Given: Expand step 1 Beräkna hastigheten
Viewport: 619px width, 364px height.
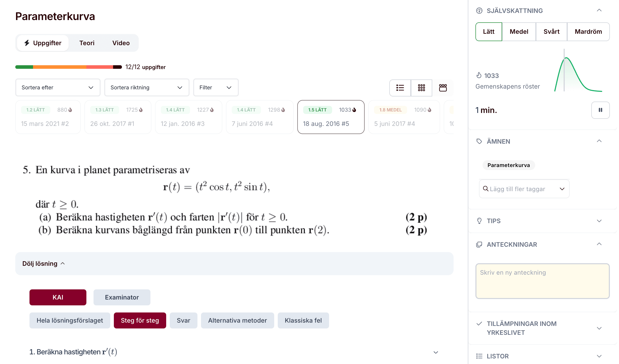Looking at the screenshot, I should click(436, 352).
